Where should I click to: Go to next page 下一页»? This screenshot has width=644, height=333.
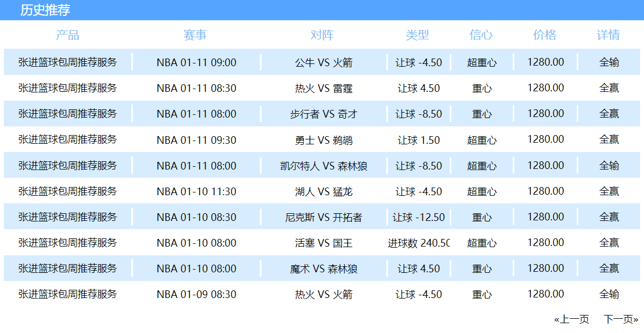(x=621, y=319)
